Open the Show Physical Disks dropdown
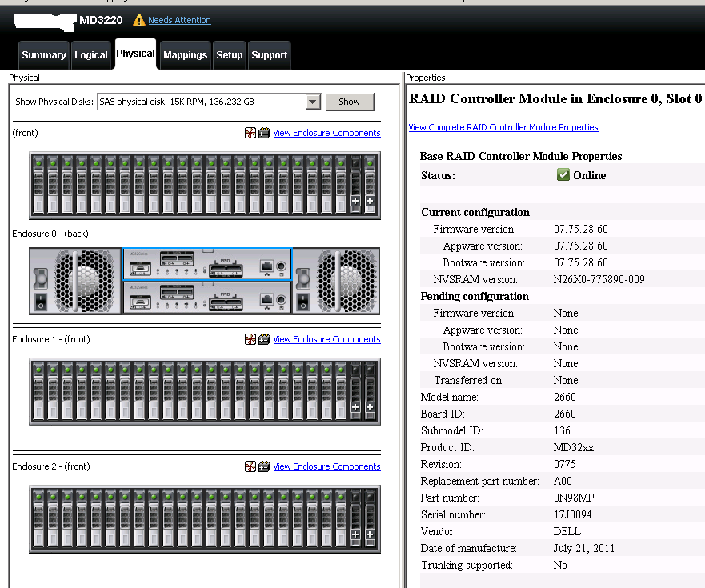This screenshot has height=588, width=705. [x=313, y=102]
